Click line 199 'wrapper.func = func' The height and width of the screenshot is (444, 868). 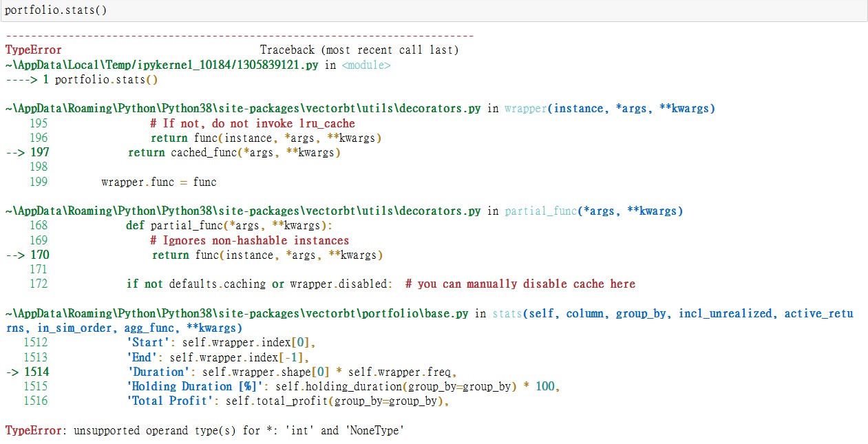pos(159,182)
